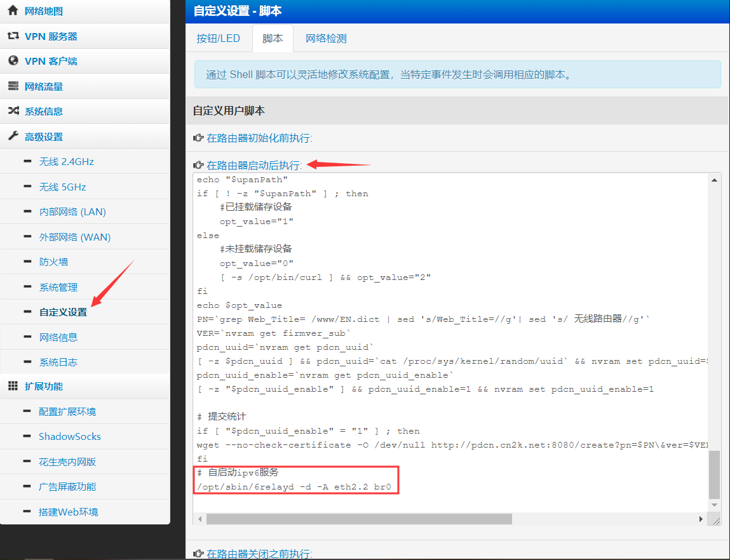The width and height of the screenshot is (730, 560).
Task: Click hand icon before 在路由器启动后执行
Action: [198, 165]
